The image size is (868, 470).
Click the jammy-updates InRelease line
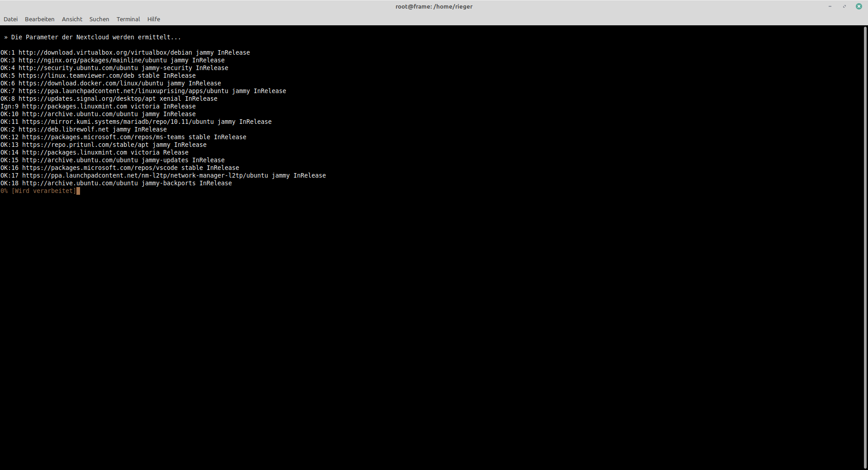click(113, 160)
